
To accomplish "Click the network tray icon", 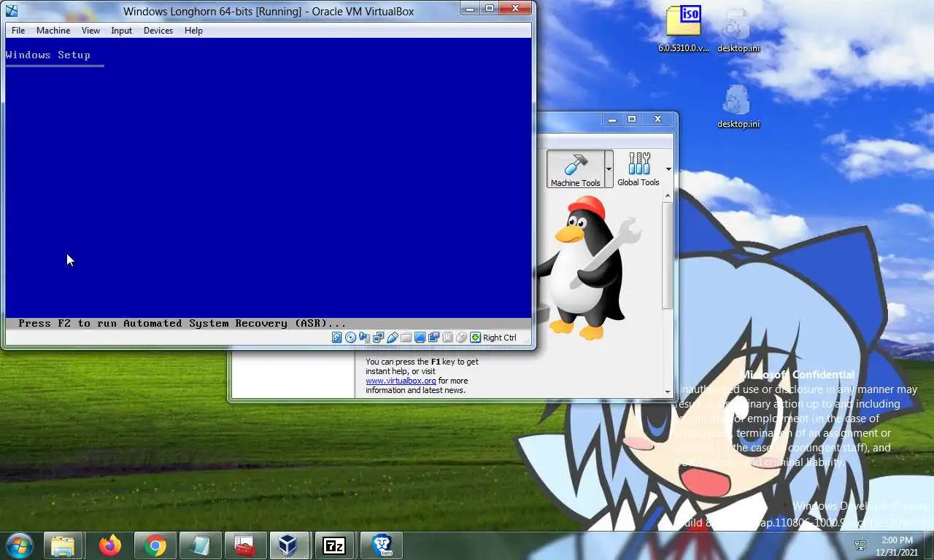I will pyautogui.click(x=860, y=546).
